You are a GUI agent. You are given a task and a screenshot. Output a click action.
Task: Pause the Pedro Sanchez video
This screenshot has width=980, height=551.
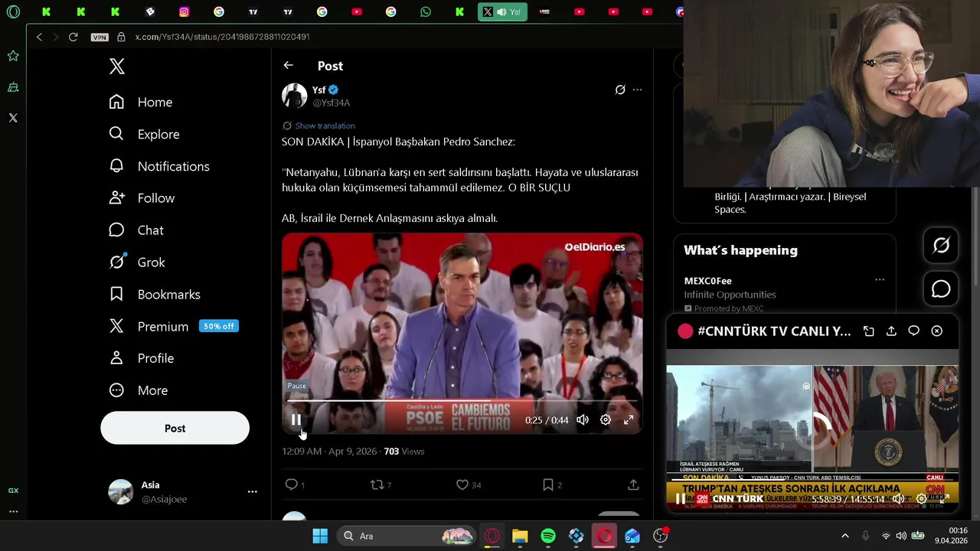296,419
